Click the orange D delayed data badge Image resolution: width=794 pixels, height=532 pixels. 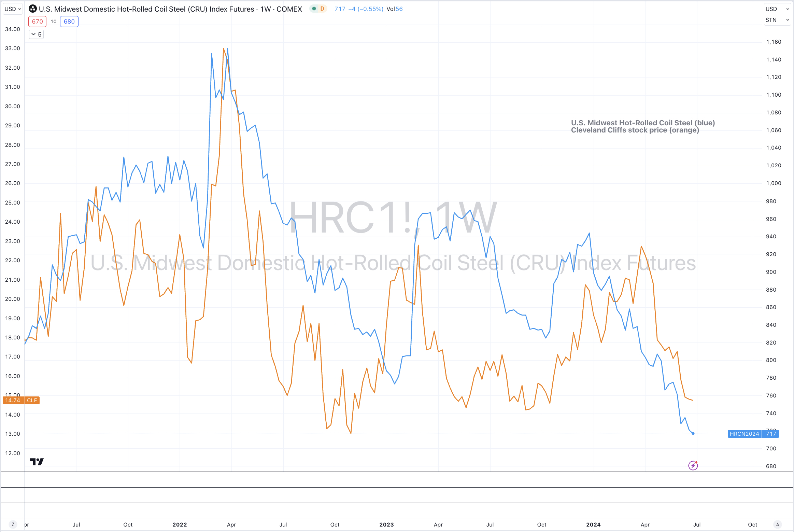coord(322,9)
